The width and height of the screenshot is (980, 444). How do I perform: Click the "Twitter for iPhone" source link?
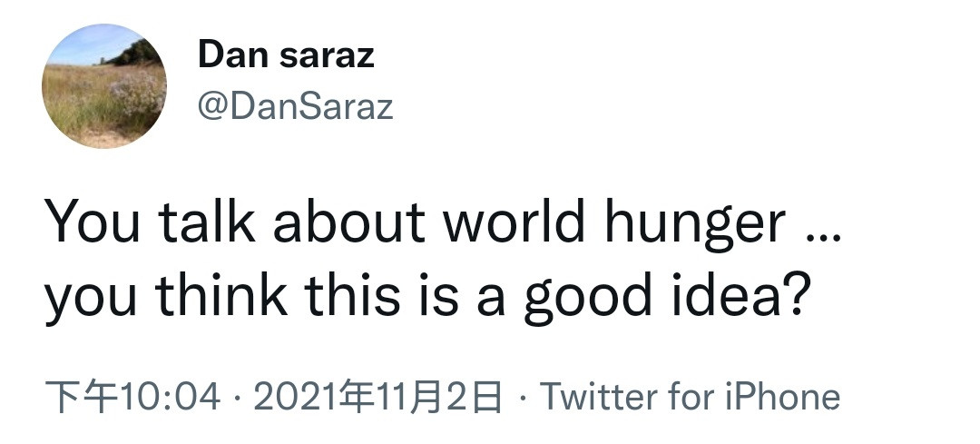(690, 397)
